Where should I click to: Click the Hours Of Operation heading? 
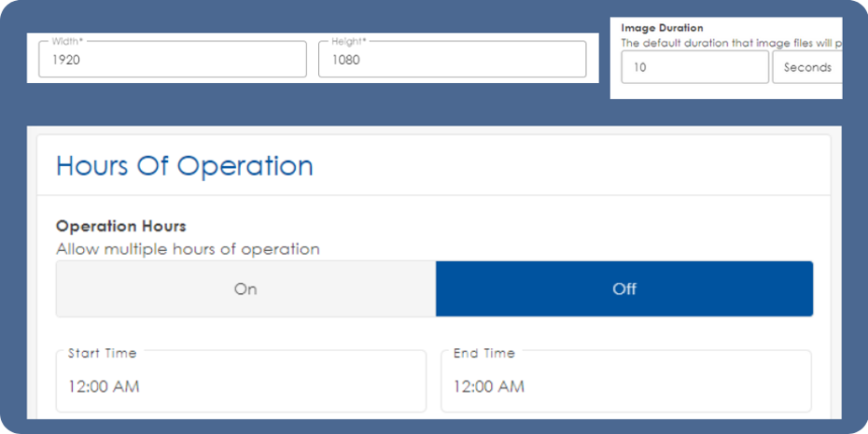click(185, 166)
